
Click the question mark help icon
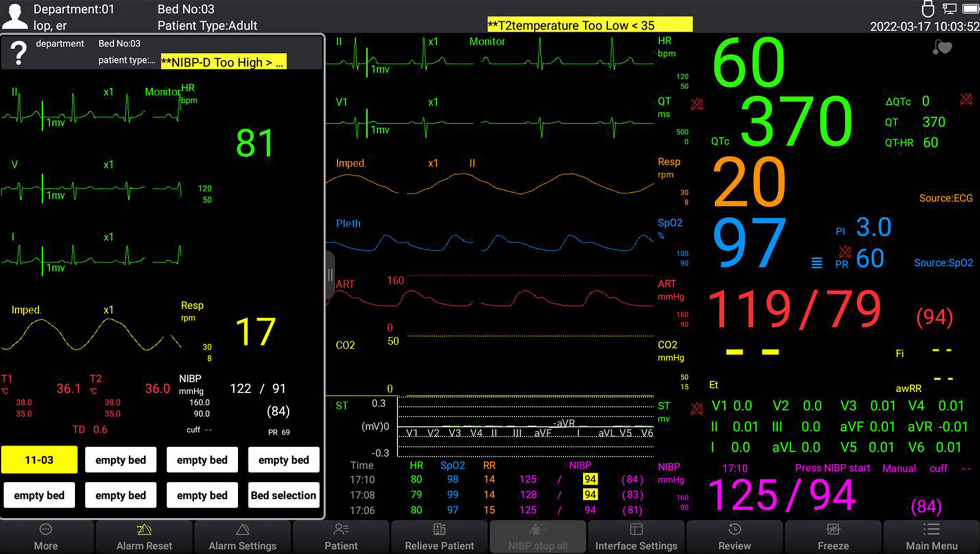[x=19, y=52]
